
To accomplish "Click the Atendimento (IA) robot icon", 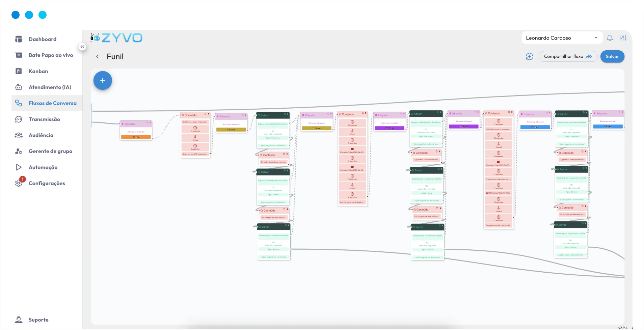I will [x=19, y=87].
